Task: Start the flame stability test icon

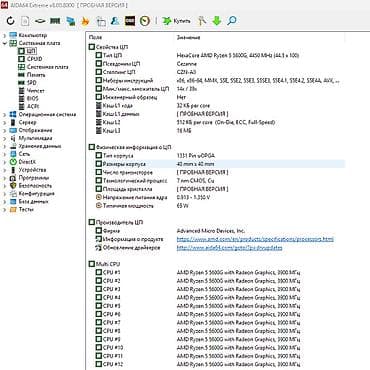Action: (x=85, y=21)
